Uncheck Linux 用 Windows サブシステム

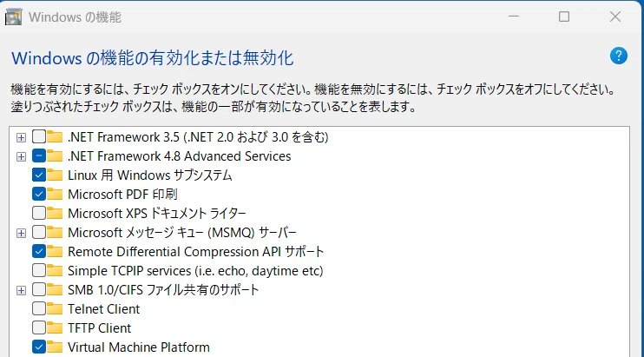coord(39,175)
